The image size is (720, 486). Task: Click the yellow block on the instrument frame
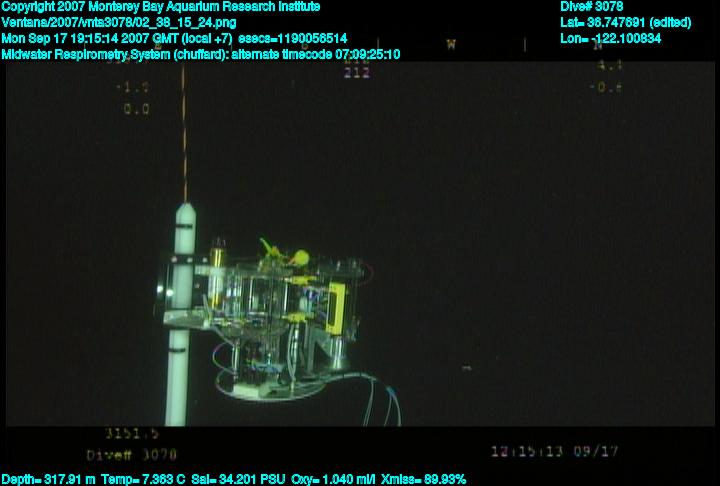coord(337,306)
